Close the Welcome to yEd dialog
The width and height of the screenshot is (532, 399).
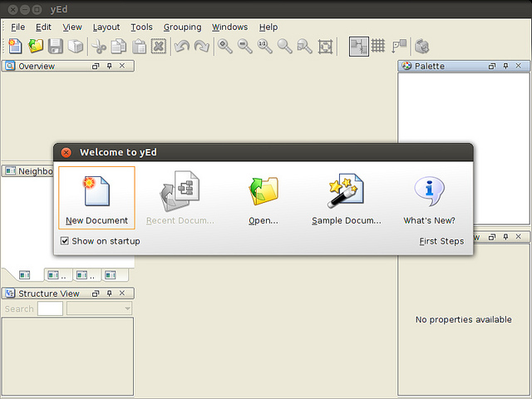coord(66,153)
